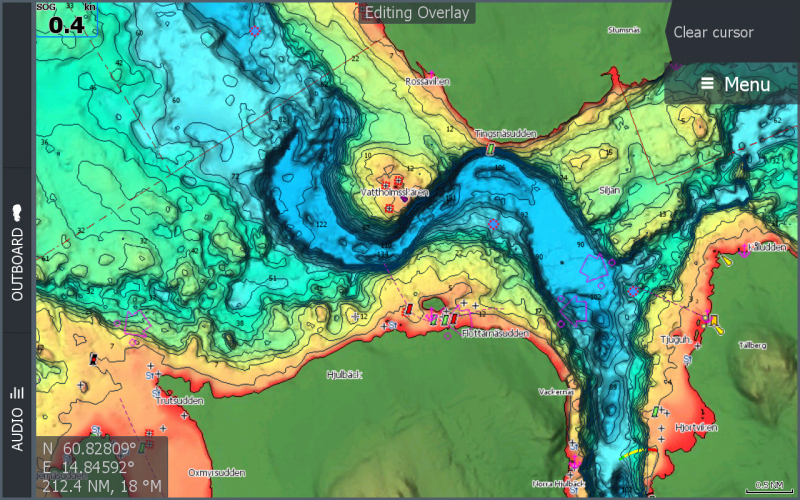Image resolution: width=800 pixels, height=500 pixels.
Task: Select the yellow beacon near Tällberg
Action: [716, 323]
